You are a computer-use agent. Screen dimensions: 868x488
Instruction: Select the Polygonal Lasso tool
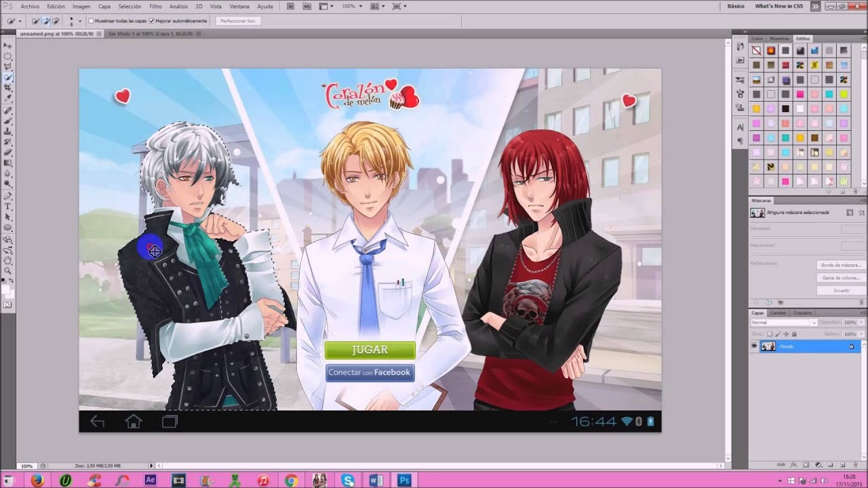point(8,66)
